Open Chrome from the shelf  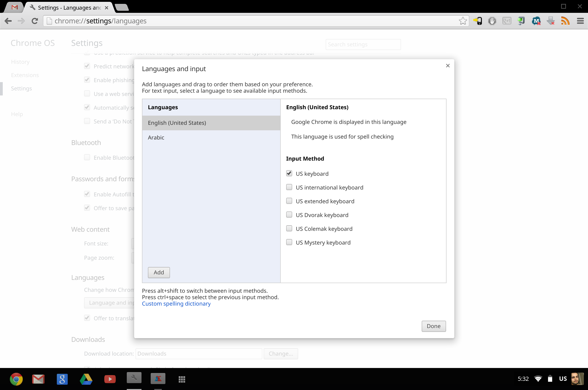(x=16, y=379)
